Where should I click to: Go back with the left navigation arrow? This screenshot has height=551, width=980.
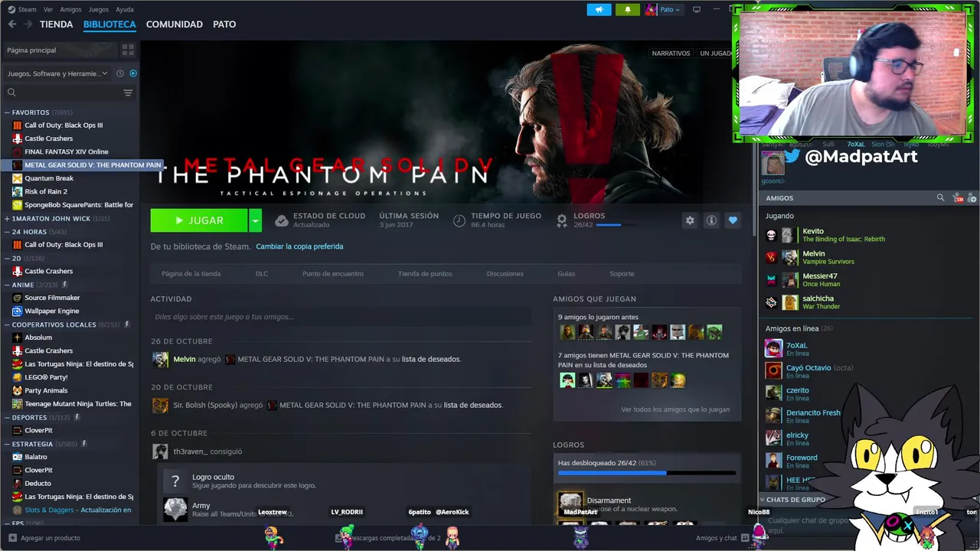(x=11, y=24)
